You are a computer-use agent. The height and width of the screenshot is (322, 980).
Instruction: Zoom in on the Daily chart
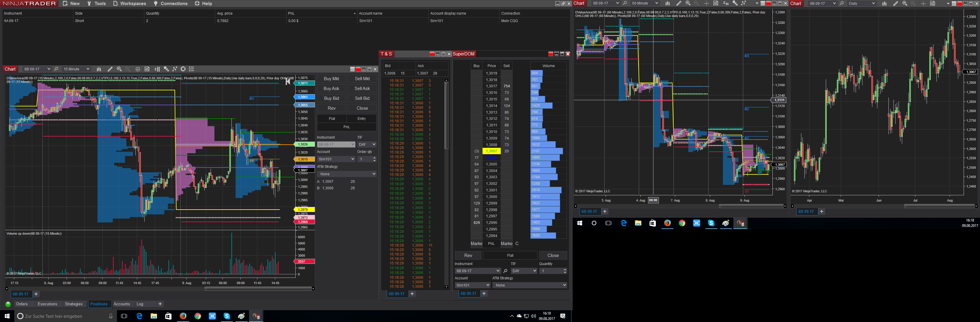pos(905,3)
